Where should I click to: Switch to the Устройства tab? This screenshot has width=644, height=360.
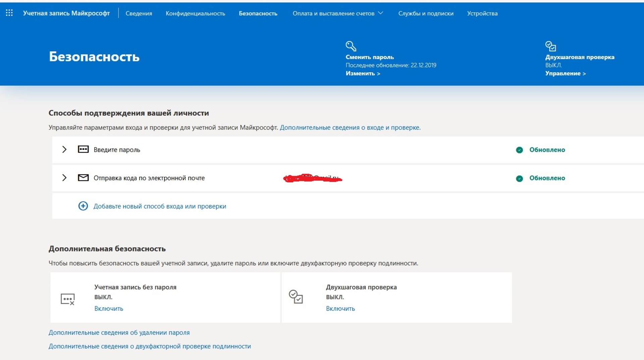482,13
